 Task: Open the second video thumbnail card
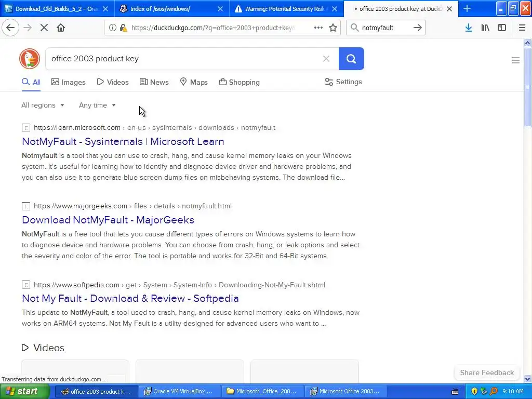pyautogui.click(x=190, y=371)
